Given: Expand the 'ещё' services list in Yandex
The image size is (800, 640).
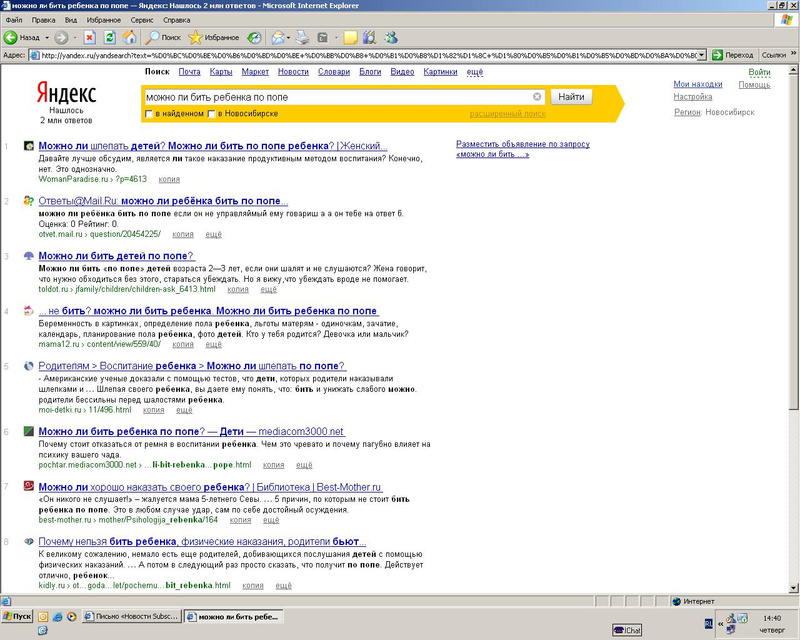Looking at the screenshot, I should click(475, 72).
